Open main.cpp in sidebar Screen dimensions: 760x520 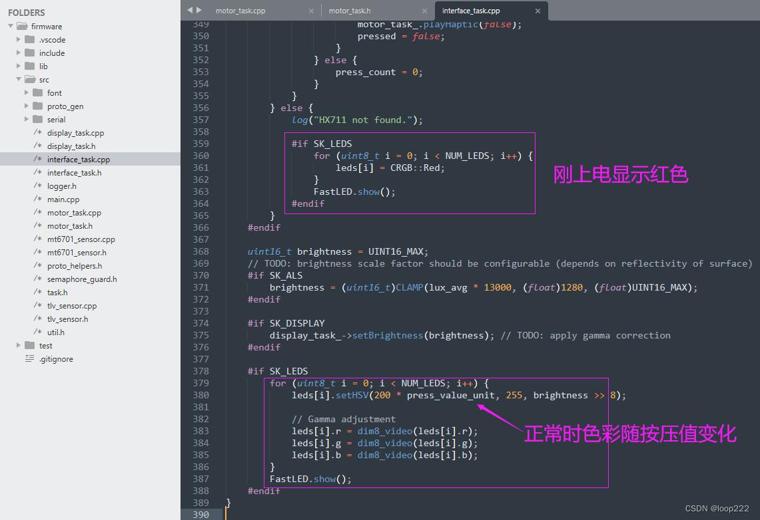click(63, 199)
